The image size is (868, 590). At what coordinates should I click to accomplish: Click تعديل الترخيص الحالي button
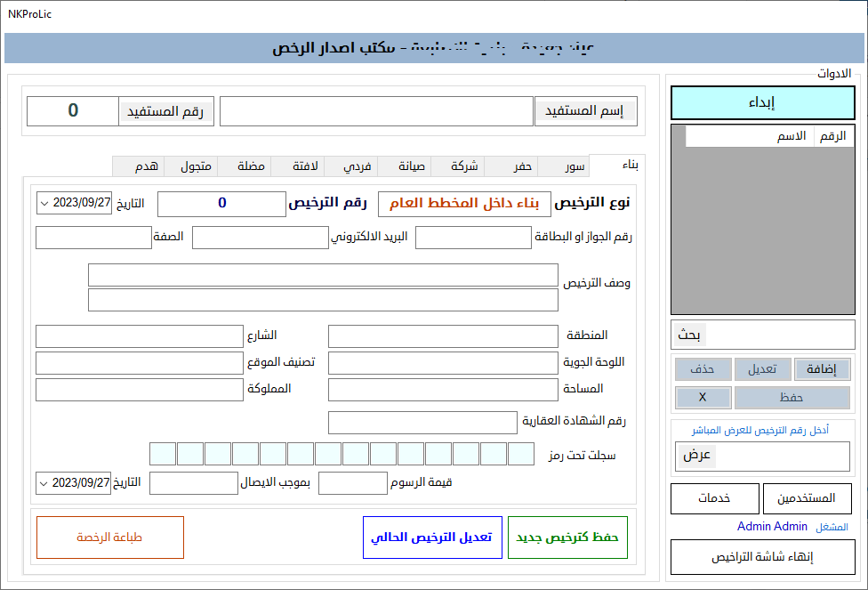click(x=432, y=537)
